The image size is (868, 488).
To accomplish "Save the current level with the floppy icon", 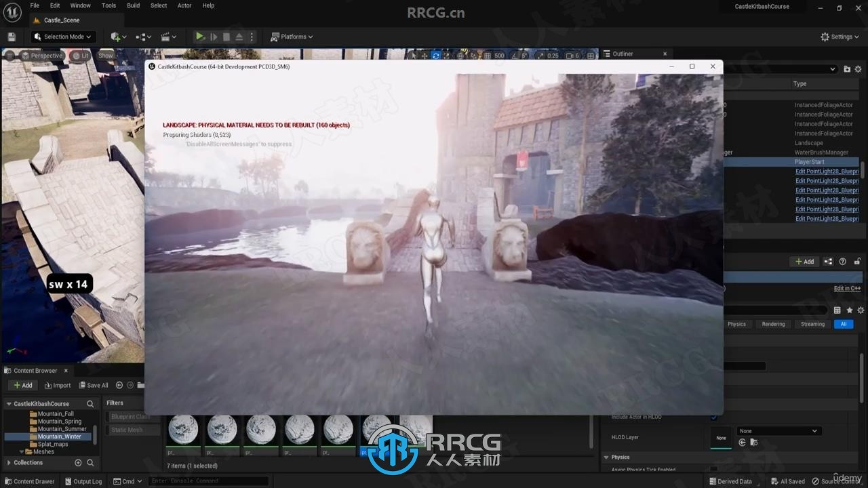I will (x=12, y=37).
